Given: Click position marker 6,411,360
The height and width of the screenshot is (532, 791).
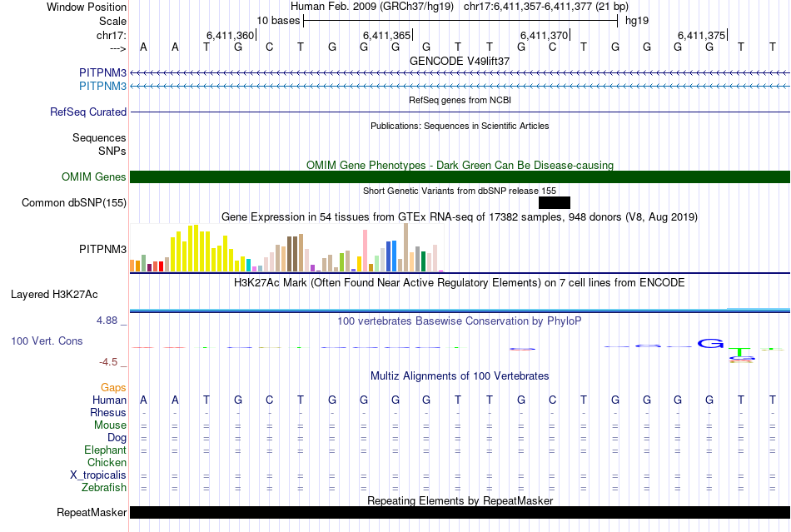Looking at the screenshot, I should pos(230,35).
